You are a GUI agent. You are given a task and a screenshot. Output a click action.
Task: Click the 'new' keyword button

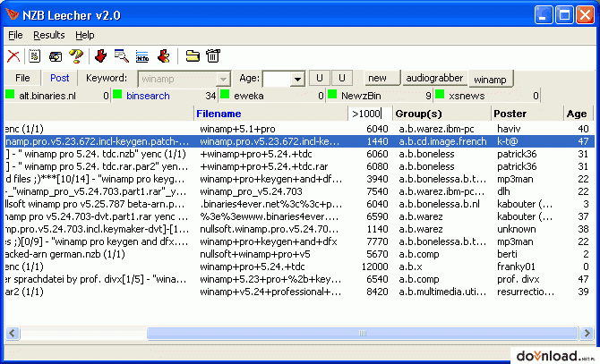pyautogui.click(x=381, y=78)
